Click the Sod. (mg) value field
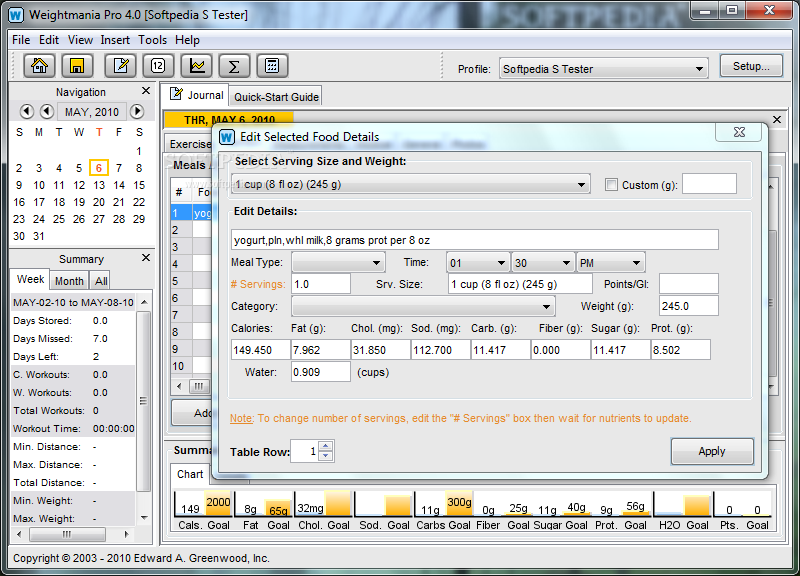This screenshot has width=800, height=576. point(440,350)
